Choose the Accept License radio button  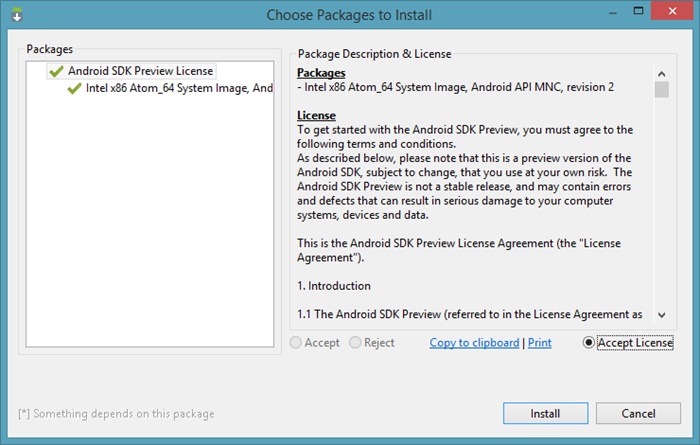click(x=589, y=343)
